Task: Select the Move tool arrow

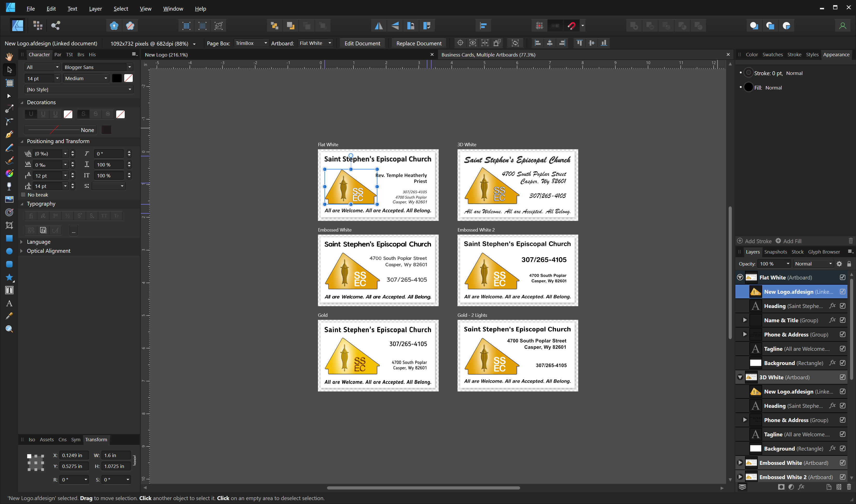Action: point(9,70)
